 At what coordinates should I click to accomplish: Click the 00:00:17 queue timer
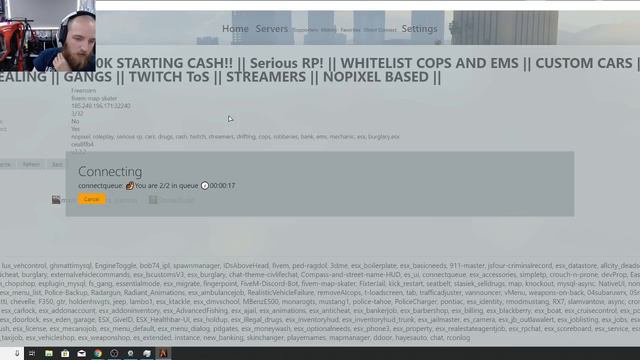[222, 186]
